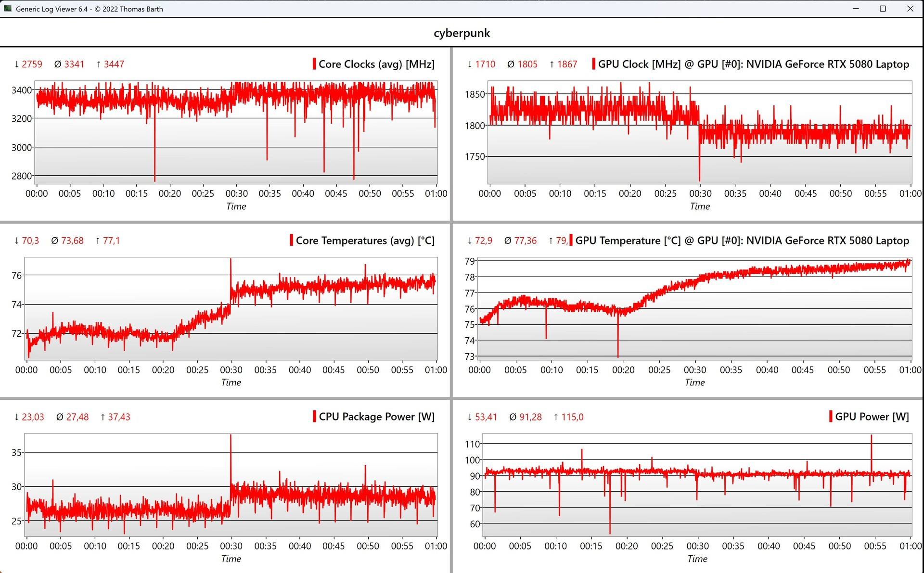The width and height of the screenshot is (924, 573).
Task: Click the GPU Power legend marker
Action: pos(831,416)
